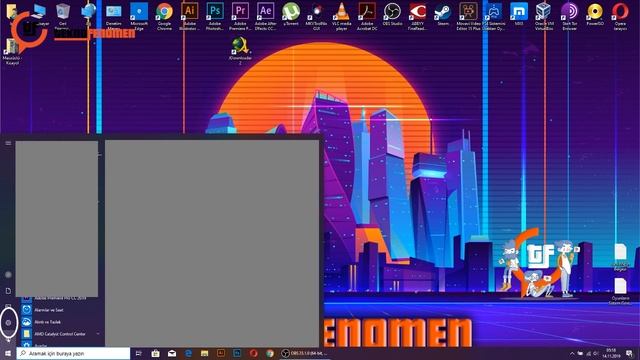
Task: Open Documents icon in Start menu sidebar
Action: coord(8,291)
